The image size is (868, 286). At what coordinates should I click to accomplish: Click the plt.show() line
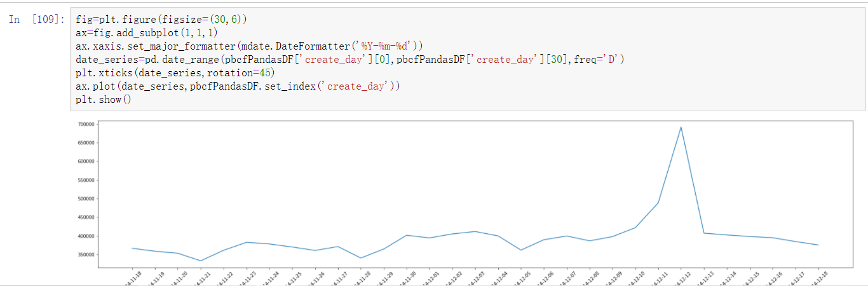pos(103,100)
